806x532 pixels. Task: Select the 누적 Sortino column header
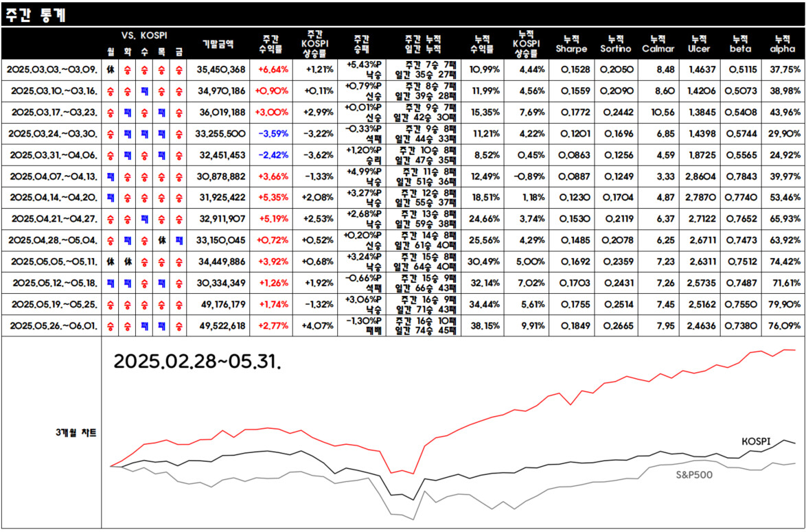(615, 44)
